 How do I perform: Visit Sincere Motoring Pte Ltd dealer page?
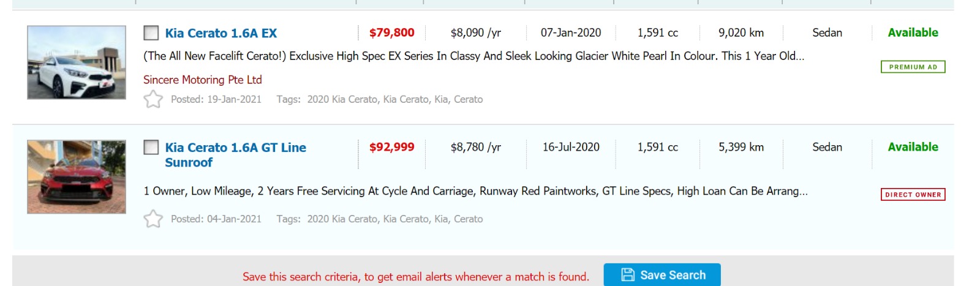point(202,80)
